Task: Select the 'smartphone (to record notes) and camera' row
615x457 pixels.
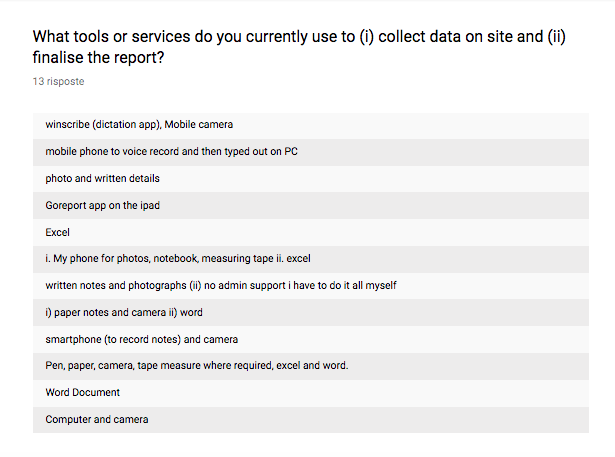Action: point(311,340)
